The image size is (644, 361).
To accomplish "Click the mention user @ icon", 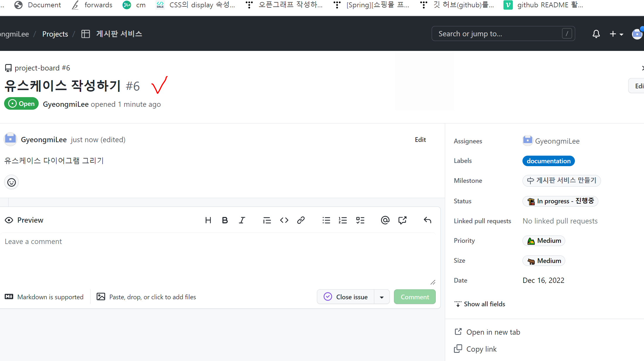I will tap(385, 220).
